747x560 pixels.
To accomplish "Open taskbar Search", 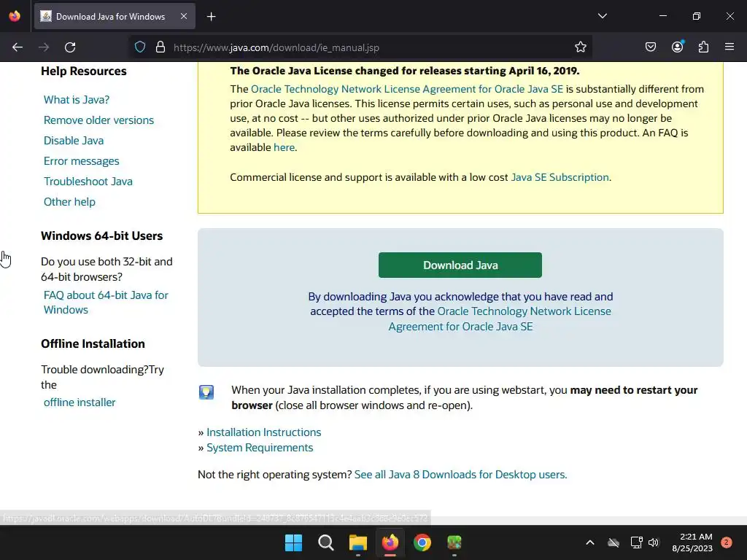I will [x=326, y=542].
